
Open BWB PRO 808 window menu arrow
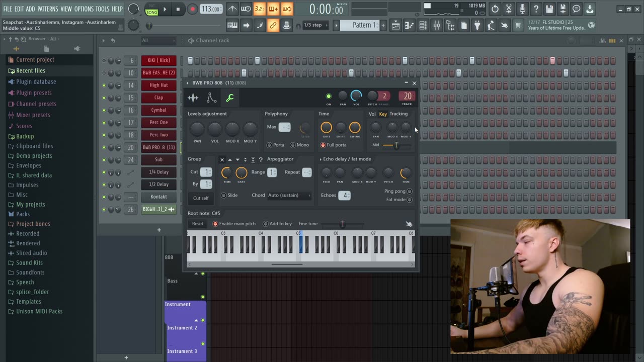[x=188, y=83]
